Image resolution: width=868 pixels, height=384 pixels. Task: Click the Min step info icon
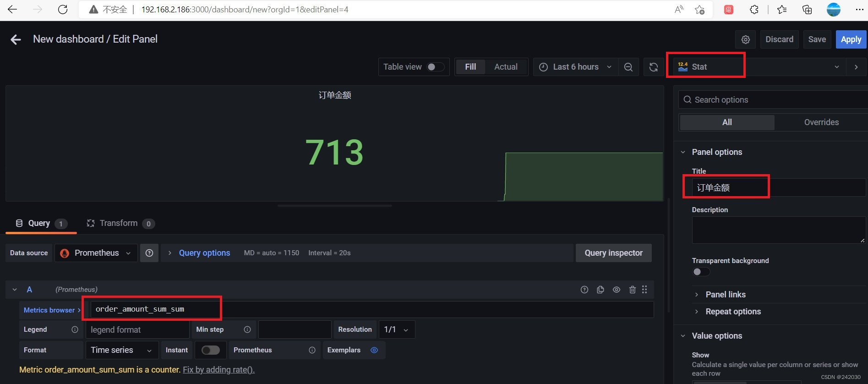(x=247, y=329)
